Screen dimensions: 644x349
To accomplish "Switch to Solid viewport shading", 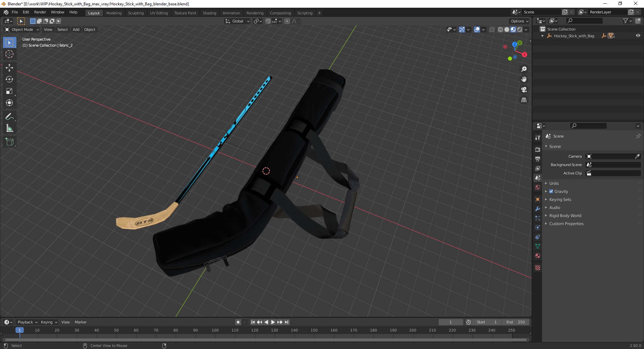I will tap(507, 30).
